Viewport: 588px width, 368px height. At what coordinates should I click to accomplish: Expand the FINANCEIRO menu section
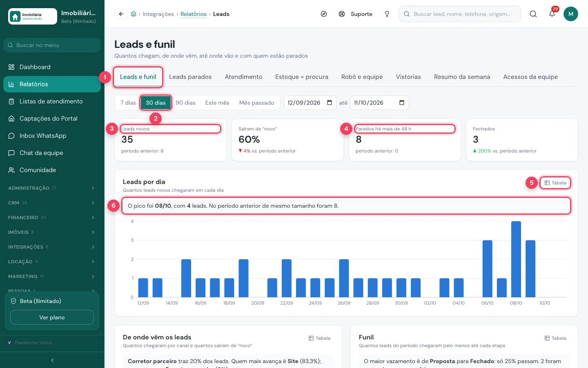point(52,218)
